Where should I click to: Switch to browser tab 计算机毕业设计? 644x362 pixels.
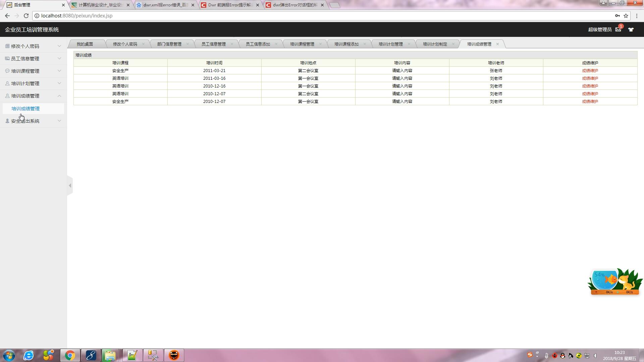pos(101,5)
